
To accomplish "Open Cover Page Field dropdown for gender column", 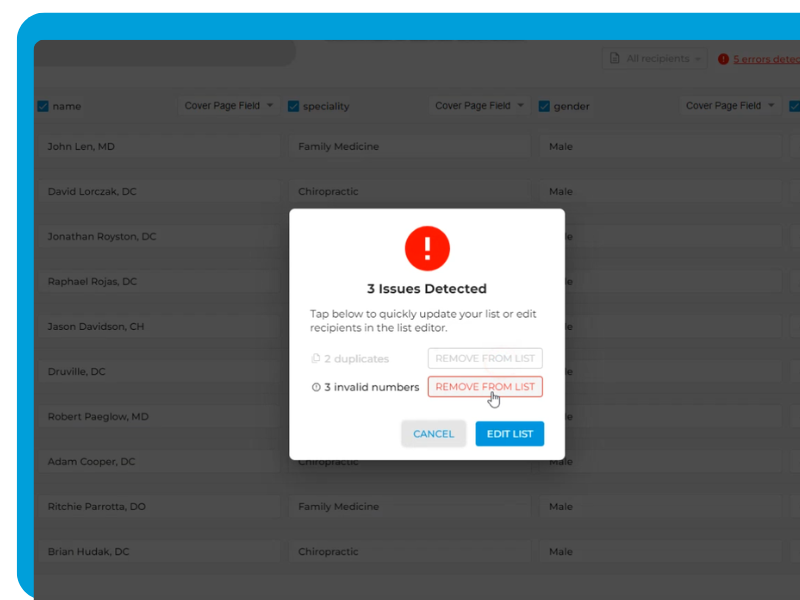I will pos(731,106).
